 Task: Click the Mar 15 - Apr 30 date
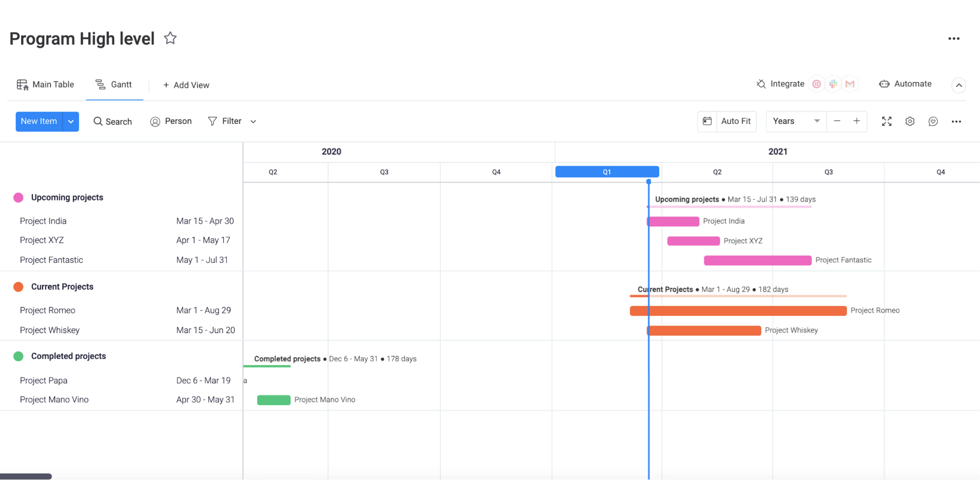205,221
